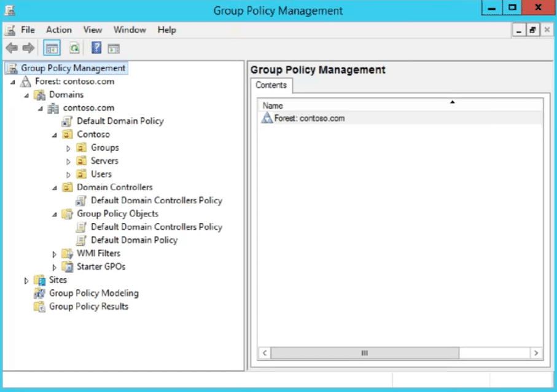Viewport: 557px width, 392px height.
Task: Click the Back arrow toolbar button
Action: [x=12, y=48]
